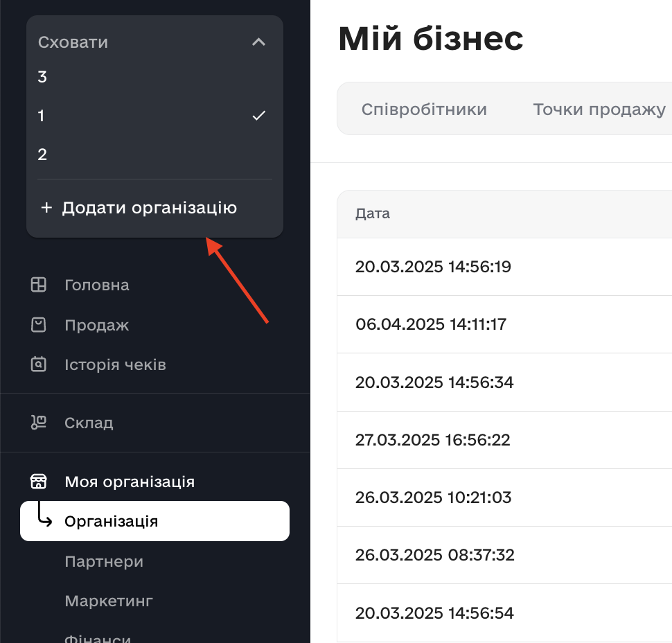Choose organization 1 in the dropdown

[x=42, y=116]
